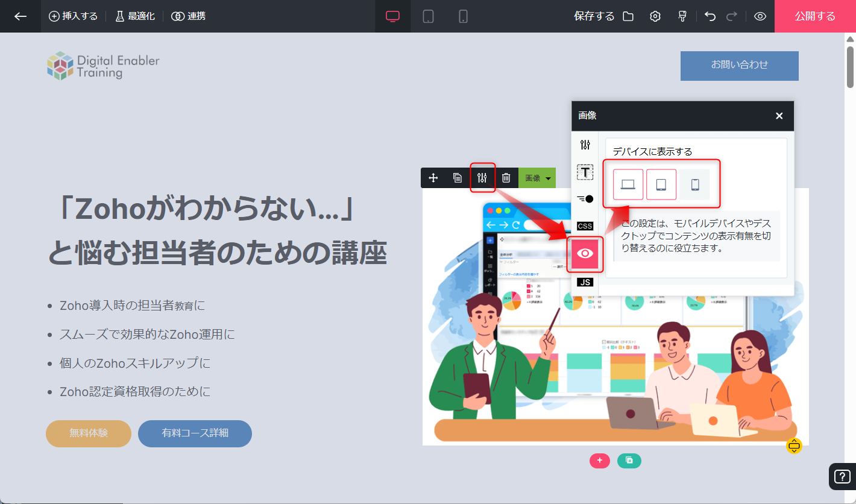Click the back arrow in top bar
Screen dimensions: 856x504
coord(20,16)
